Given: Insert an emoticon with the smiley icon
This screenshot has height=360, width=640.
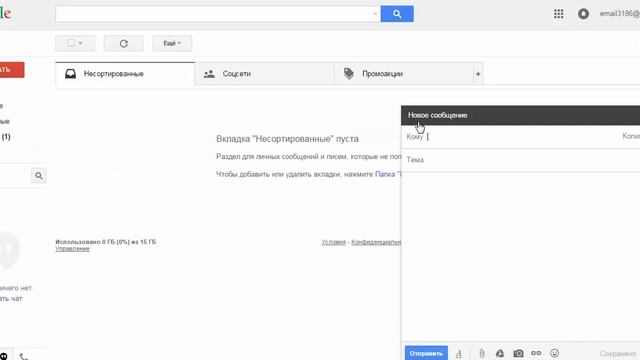Looking at the screenshot, I should coord(554,353).
